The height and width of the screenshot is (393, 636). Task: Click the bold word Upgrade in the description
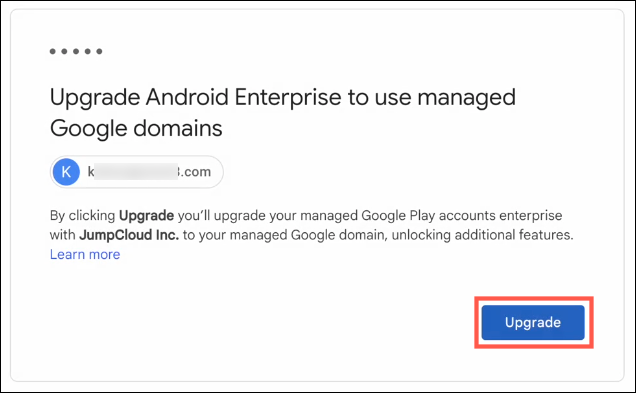(x=146, y=215)
